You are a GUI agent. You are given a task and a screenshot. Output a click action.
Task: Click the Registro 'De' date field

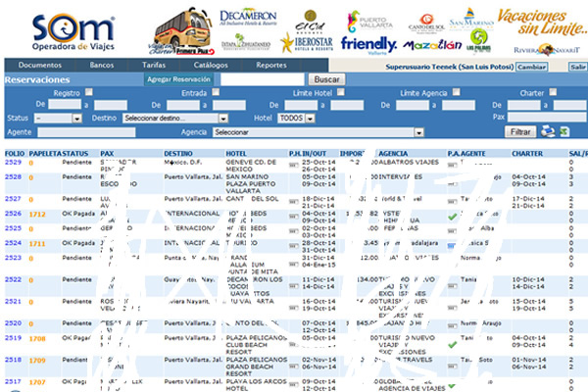65,104
